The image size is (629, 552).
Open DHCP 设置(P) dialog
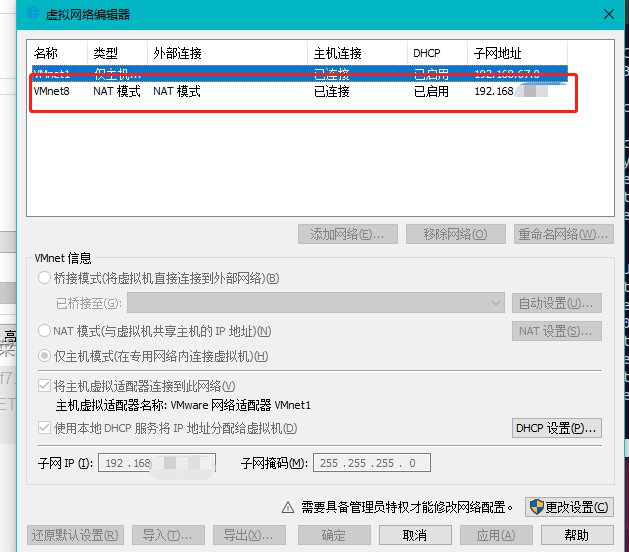(x=556, y=428)
